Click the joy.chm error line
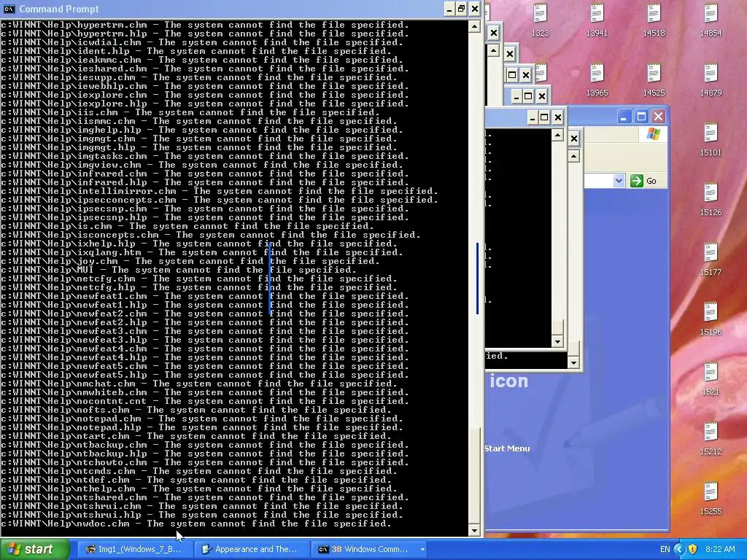Screen dimensions: 747x560 coord(190,261)
